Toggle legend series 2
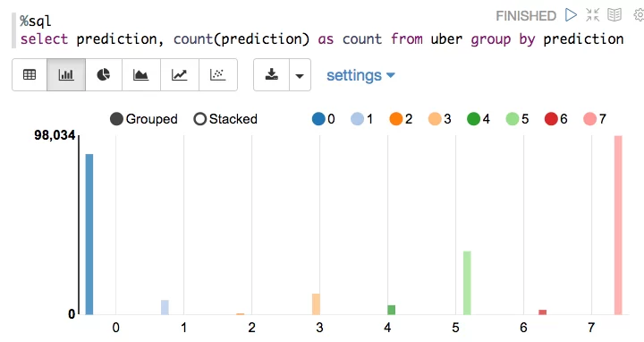This screenshot has height=342, width=644. [401, 119]
